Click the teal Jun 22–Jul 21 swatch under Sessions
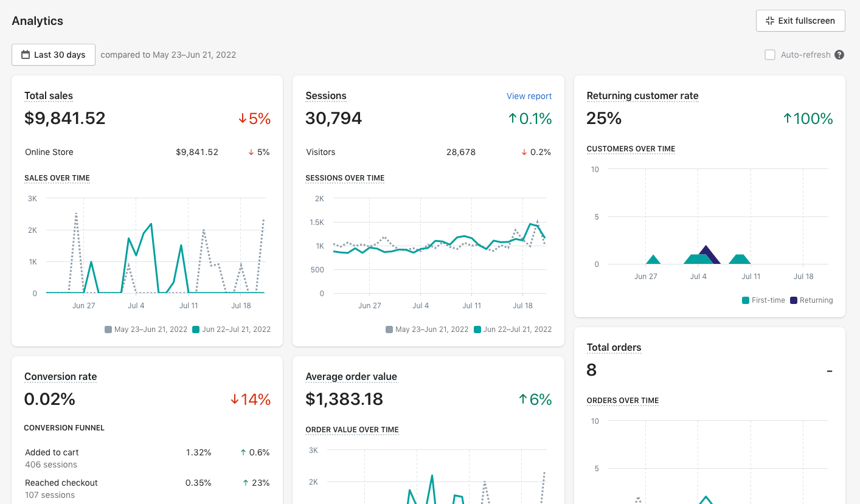860x504 pixels. click(477, 330)
